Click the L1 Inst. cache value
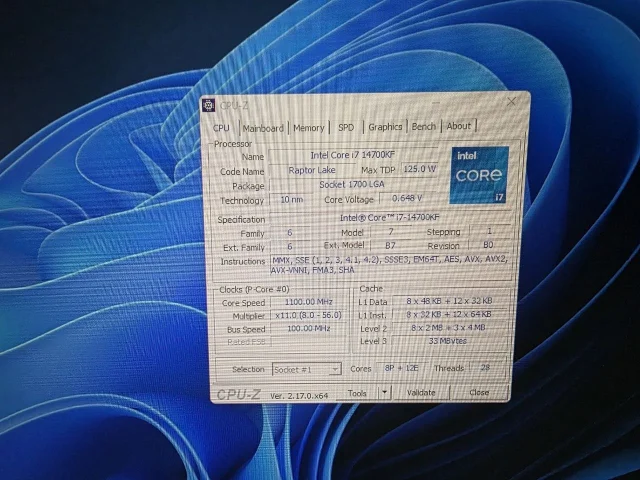640x480 pixels. click(449, 314)
